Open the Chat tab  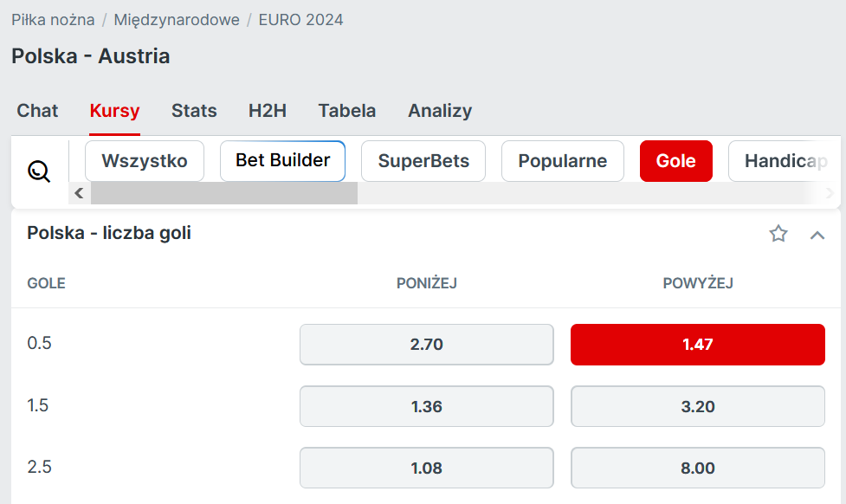[37, 111]
